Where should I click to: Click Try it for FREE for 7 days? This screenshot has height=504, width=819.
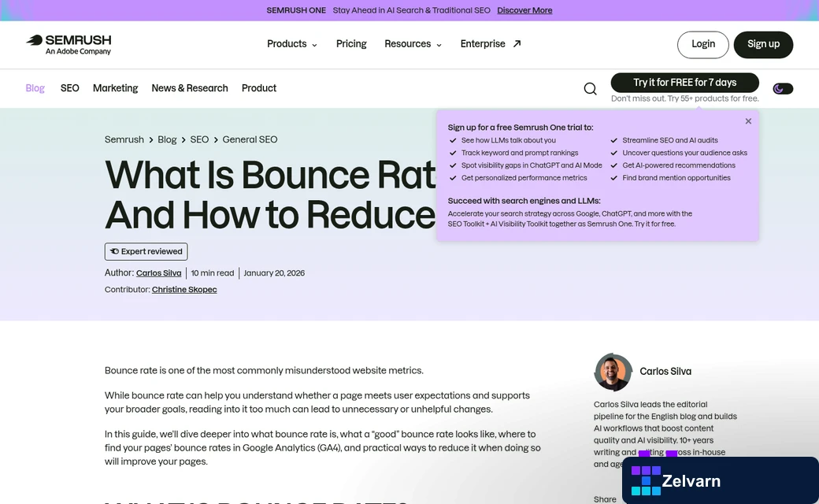[685, 83]
